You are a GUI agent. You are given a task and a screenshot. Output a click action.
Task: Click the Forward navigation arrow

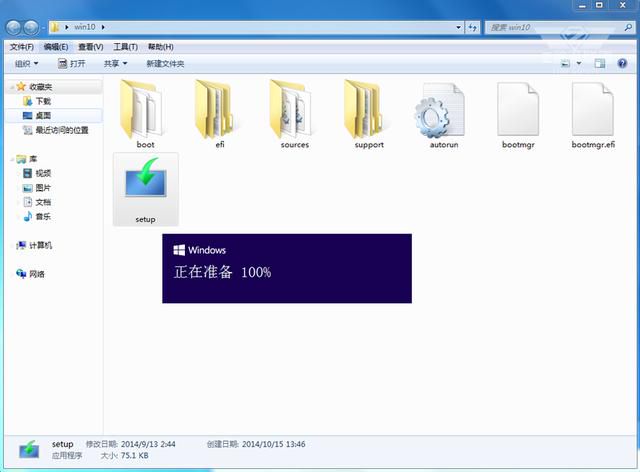pos(31,27)
